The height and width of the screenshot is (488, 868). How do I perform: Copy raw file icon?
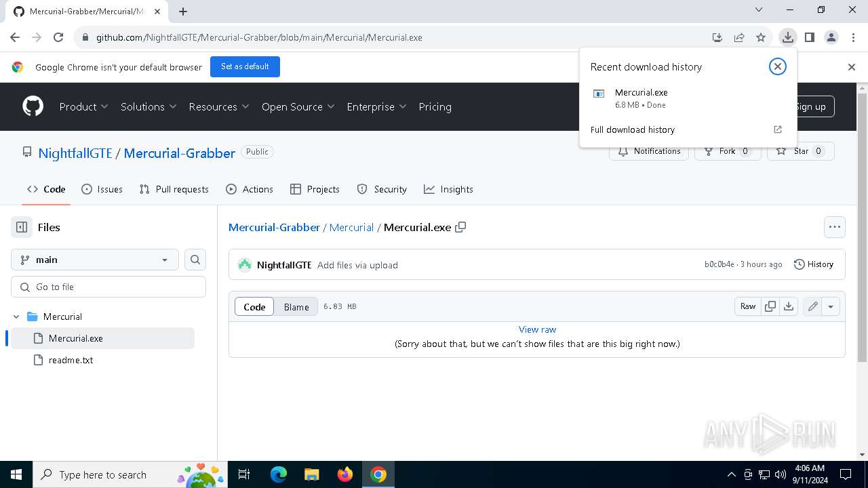pos(770,306)
